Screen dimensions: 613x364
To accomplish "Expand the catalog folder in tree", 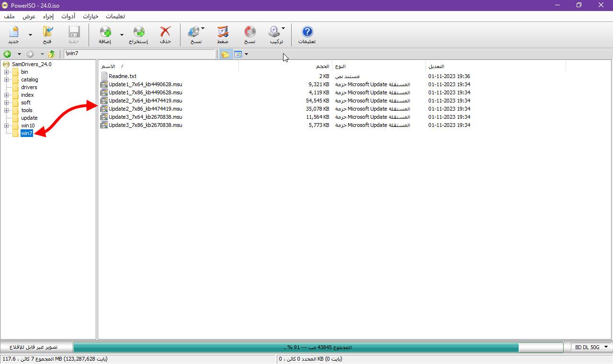I will tap(7, 80).
